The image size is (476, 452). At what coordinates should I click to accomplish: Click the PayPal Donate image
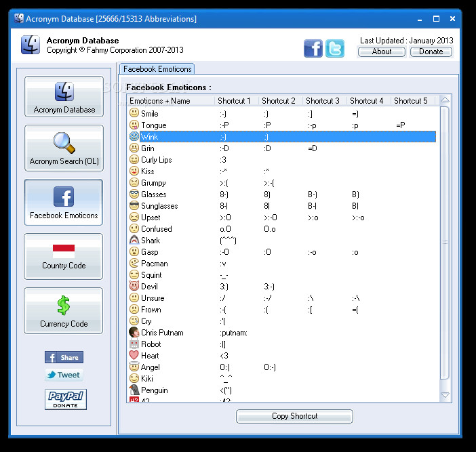point(66,400)
